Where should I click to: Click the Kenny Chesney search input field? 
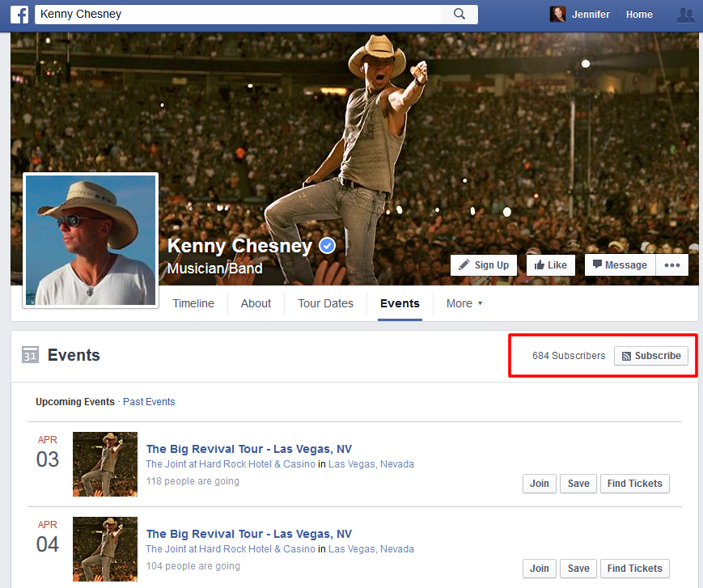tap(239, 15)
